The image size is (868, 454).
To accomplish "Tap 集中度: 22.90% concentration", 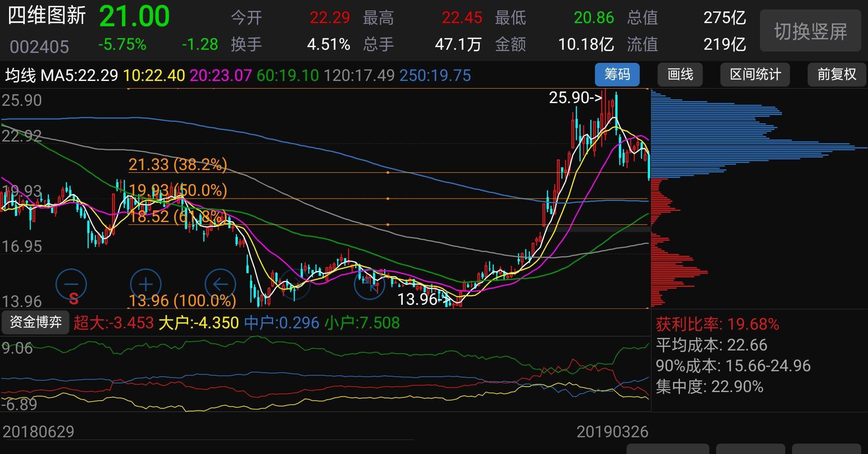I will coord(709,387).
